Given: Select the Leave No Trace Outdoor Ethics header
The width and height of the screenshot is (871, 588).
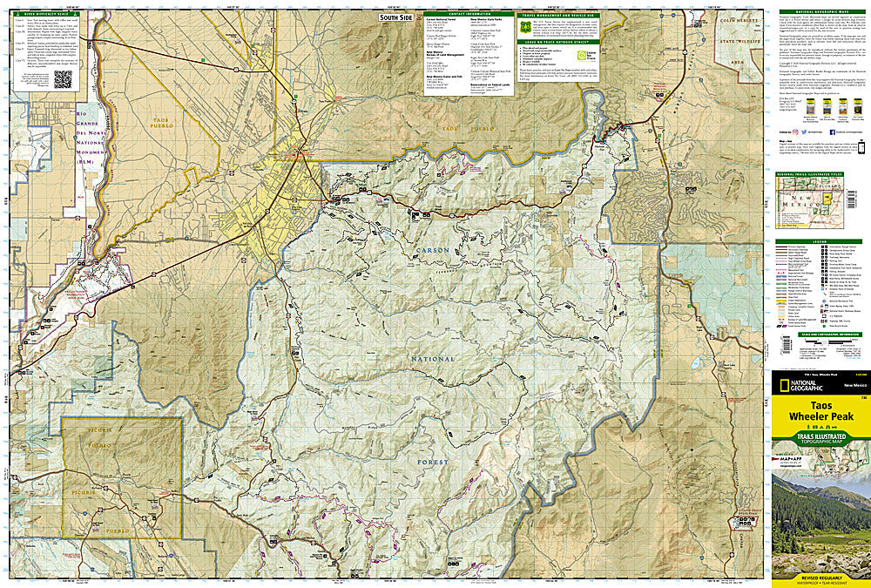Looking at the screenshot, I should [557, 42].
